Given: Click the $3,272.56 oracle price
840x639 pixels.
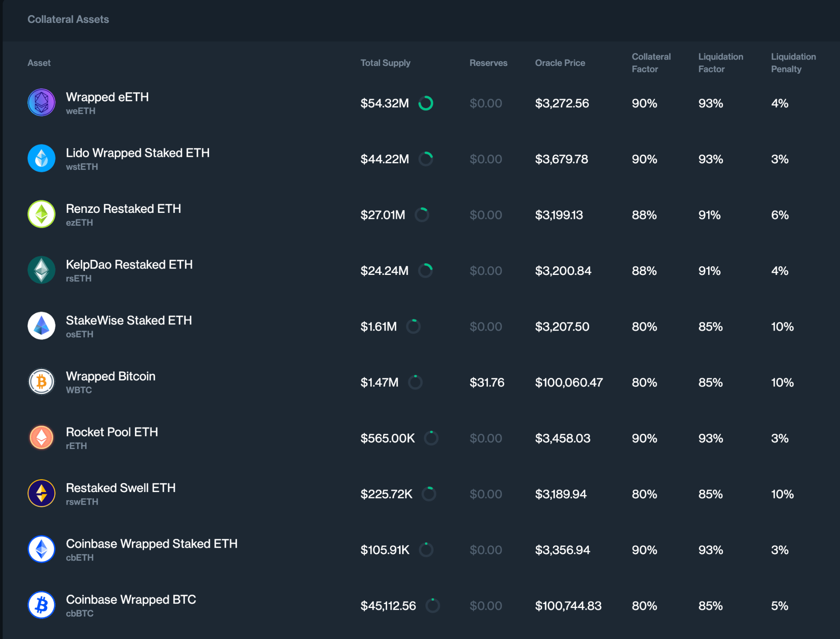Looking at the screenshot, I should point(562,103).
